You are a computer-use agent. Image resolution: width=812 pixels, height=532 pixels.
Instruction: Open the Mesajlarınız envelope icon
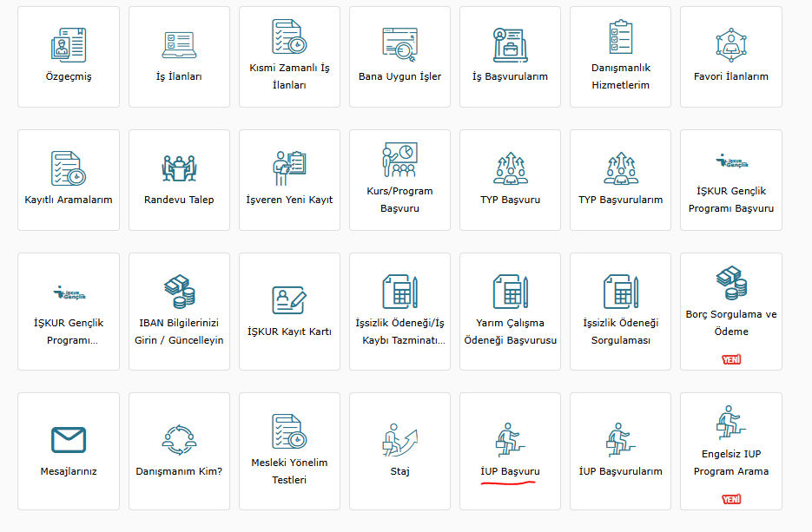point(69,440)
